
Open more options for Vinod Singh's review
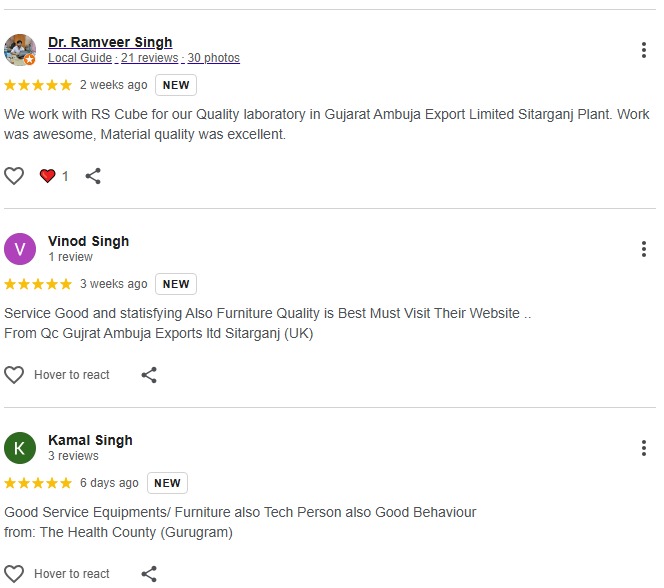(x=644, y=249)
